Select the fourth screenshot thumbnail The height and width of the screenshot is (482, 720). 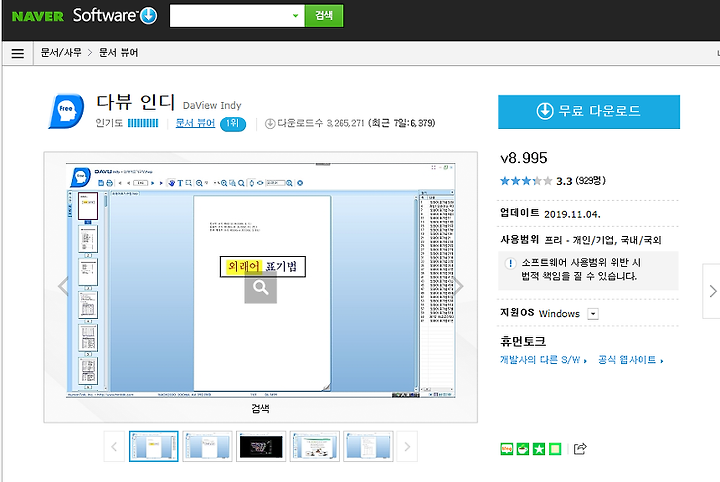coord(315,446)
